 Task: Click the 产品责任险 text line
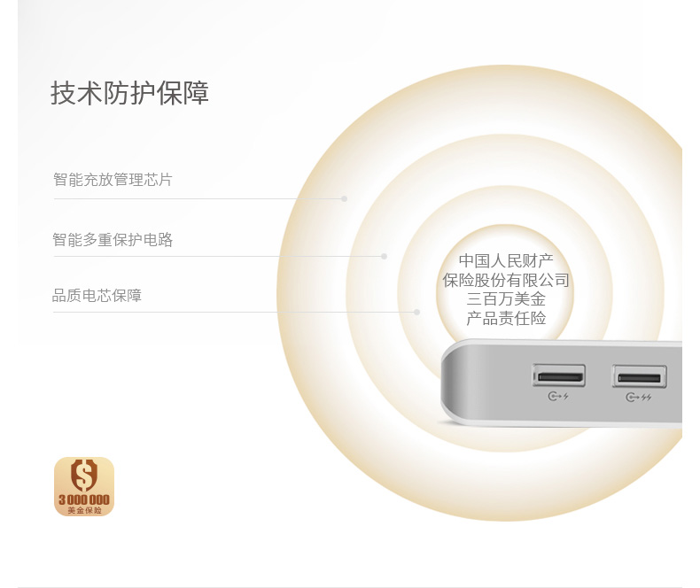coord(506,318)
